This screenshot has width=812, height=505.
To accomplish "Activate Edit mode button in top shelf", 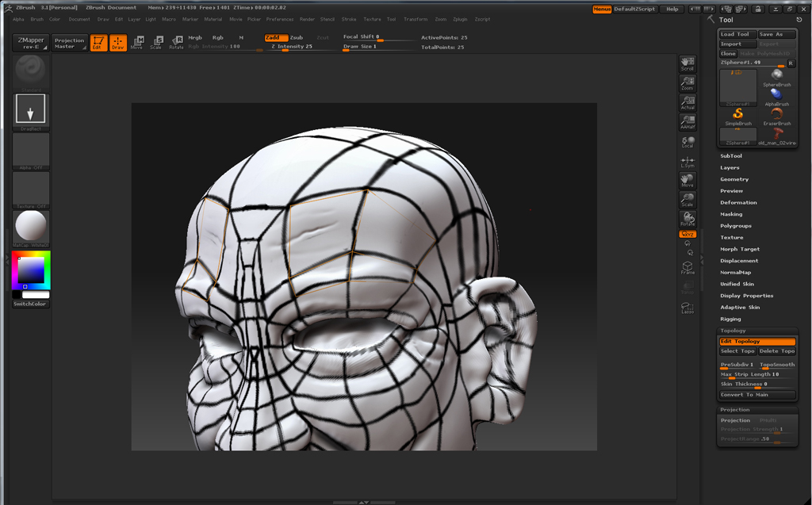I will click(98, 43).
